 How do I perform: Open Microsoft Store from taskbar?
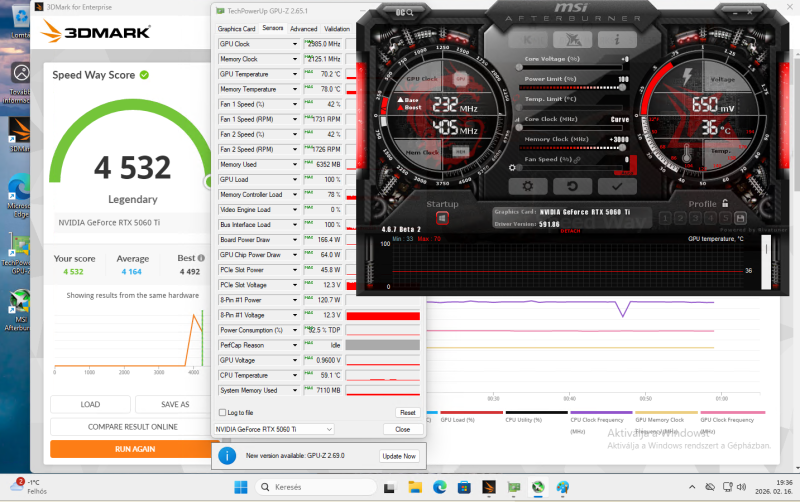pyautogui.click(x=464, y=487)
